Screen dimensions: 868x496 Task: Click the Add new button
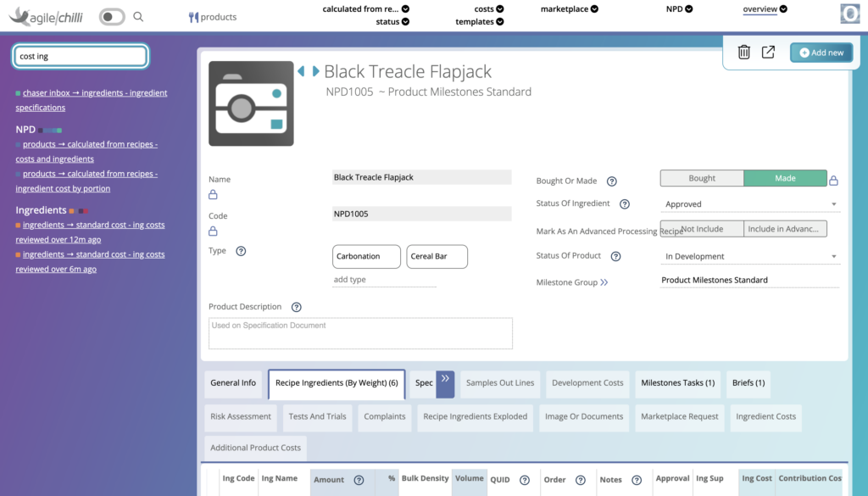click(x=821, y=53)
